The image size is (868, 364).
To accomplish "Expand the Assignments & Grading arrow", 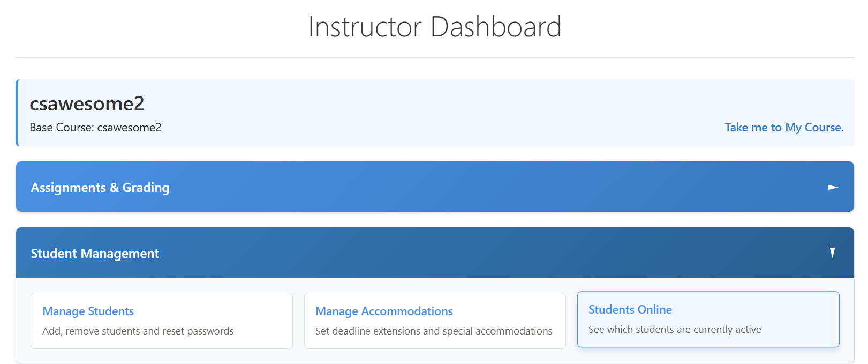I will pyautogui.click(x=833, y=187).
